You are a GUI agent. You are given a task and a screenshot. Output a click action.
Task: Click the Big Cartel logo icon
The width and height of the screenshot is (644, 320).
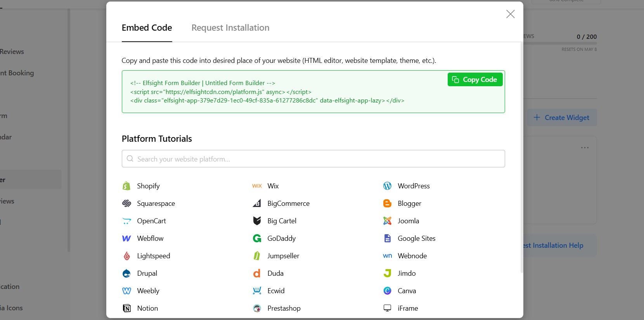257,221
